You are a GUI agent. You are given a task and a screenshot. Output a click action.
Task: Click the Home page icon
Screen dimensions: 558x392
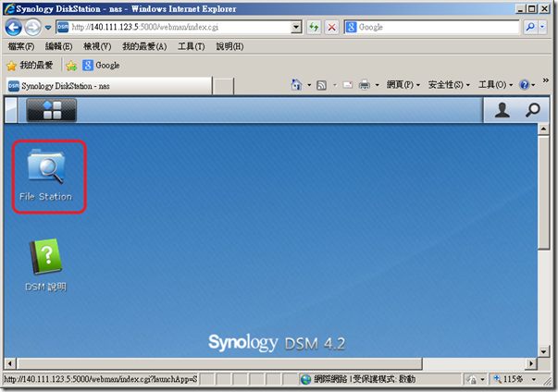coord(296,85)
